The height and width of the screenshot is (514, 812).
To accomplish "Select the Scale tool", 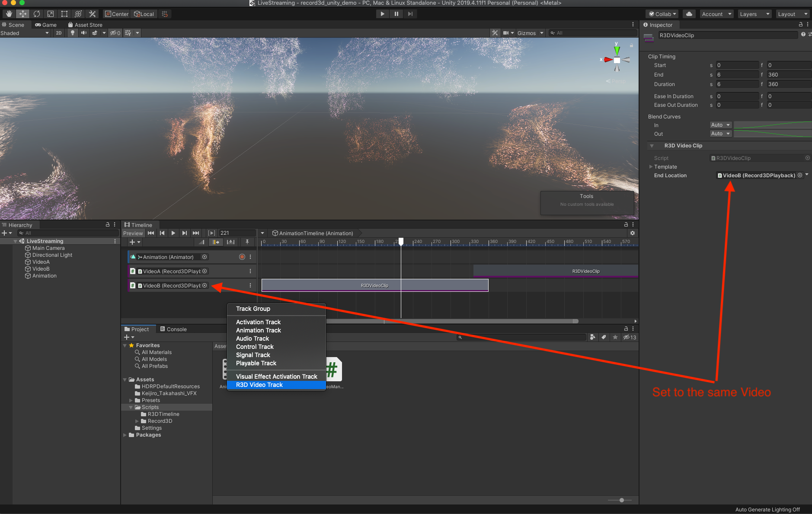I will point(51,14).
